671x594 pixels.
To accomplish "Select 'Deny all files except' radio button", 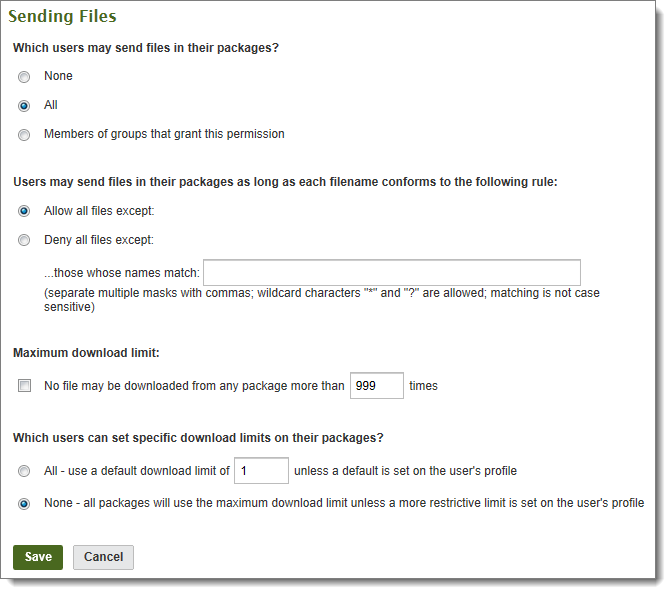I will click(x=24, y=241).
